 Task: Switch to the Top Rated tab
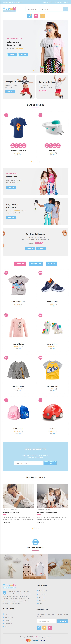point(51,263)
